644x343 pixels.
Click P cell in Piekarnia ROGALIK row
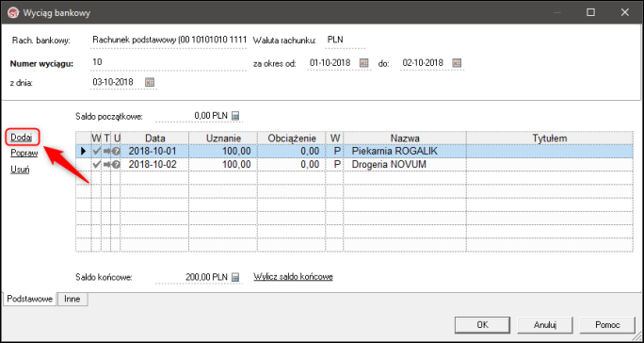335,152
